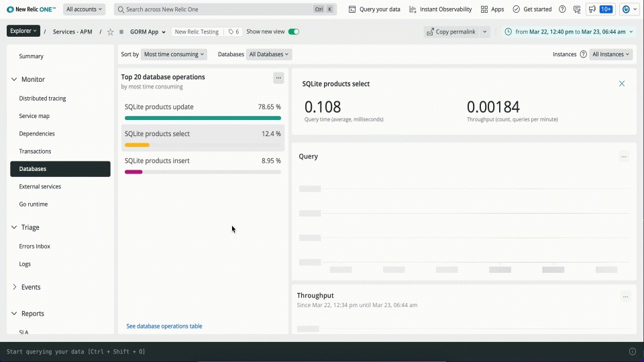Click the magenta SQLite products insert bar

click(x=133, y=172)
